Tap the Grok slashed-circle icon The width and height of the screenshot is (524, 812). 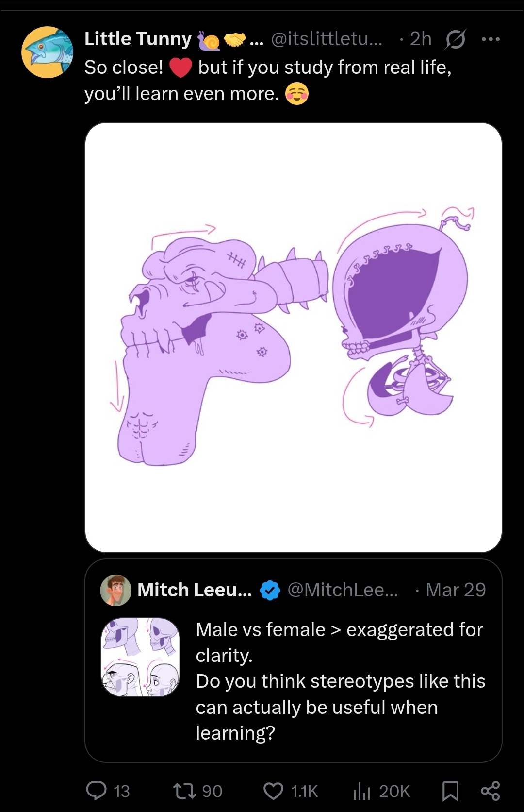tap(455, 39)
